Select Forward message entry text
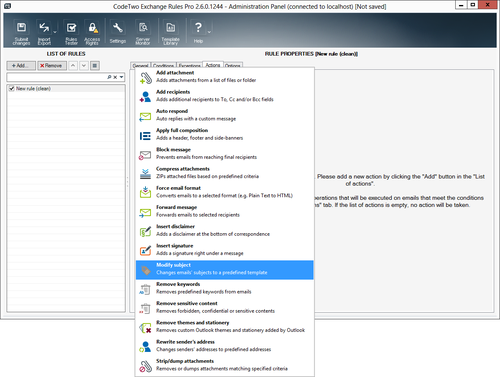This screenshot has height=377, width=500. coord(176,207)
